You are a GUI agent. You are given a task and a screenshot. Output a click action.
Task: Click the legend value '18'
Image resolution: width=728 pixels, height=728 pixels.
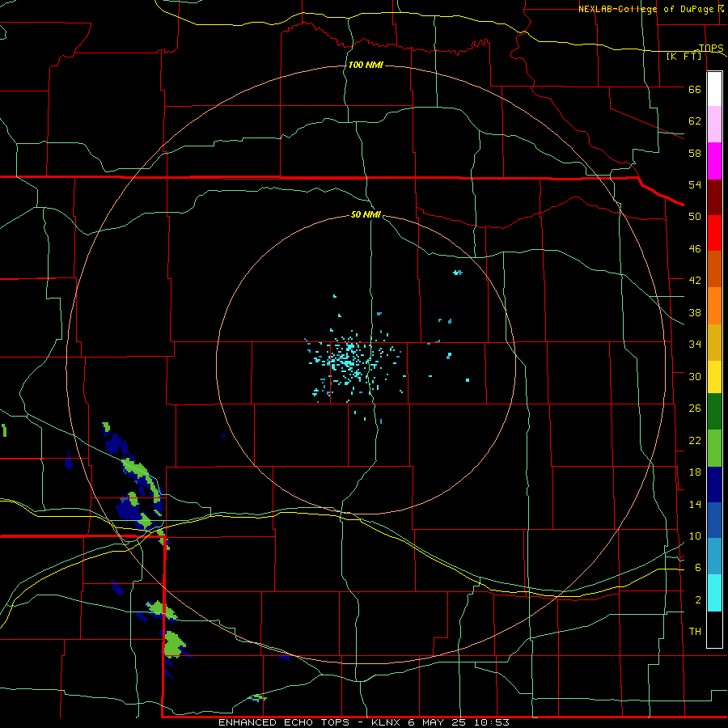695,472
